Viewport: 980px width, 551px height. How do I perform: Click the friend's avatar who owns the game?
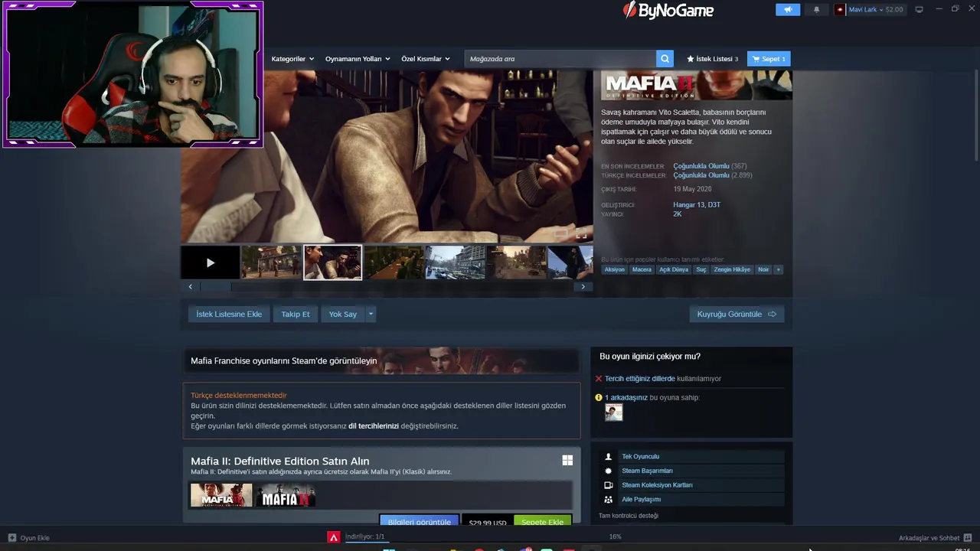pos(613,412)
